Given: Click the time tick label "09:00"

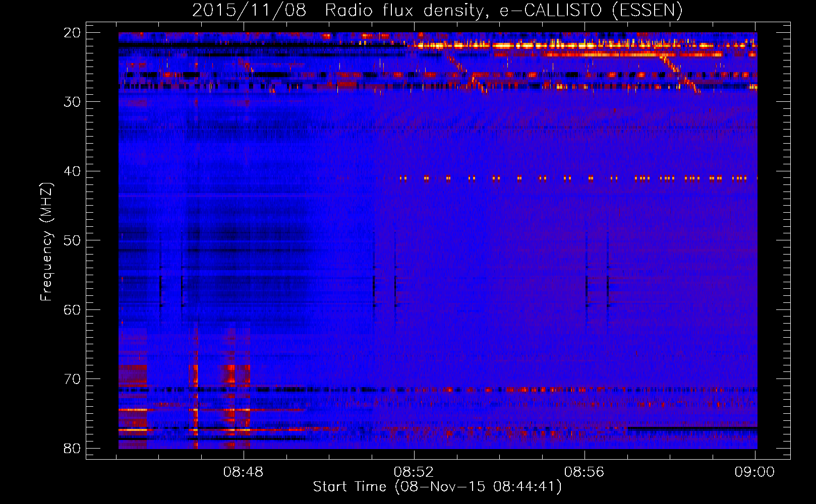Looking at the screenshot, I should point(754,472).
